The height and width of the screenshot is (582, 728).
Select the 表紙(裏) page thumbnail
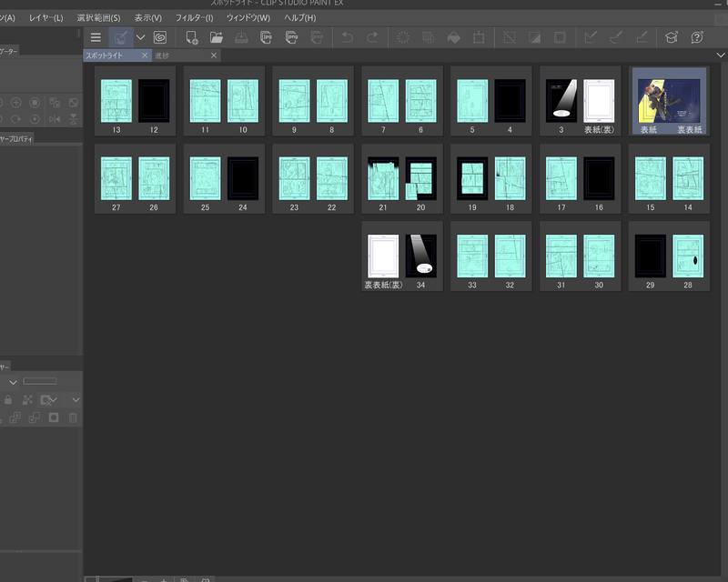point(599,101)
